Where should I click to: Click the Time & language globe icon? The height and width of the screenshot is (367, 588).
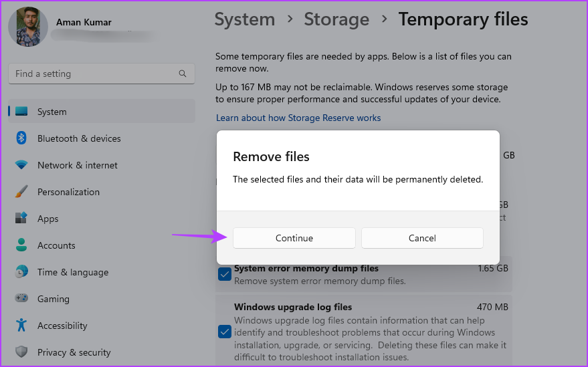click(x=21, y=271)
